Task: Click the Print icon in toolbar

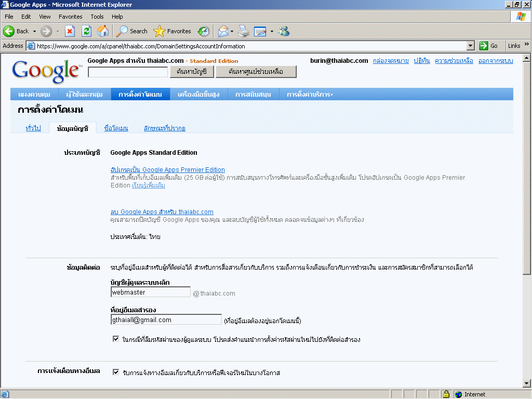Action: [x=244, y=31]
